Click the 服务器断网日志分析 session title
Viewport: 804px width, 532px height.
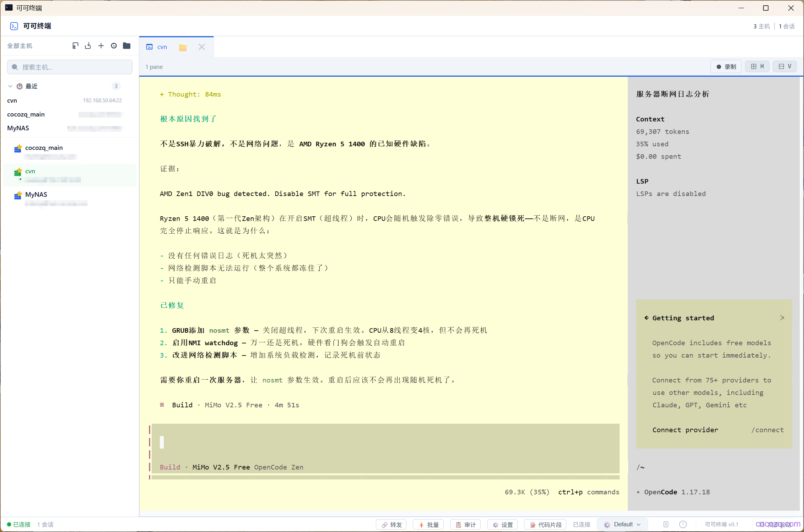pyautogui.click(x=673, y=94)
